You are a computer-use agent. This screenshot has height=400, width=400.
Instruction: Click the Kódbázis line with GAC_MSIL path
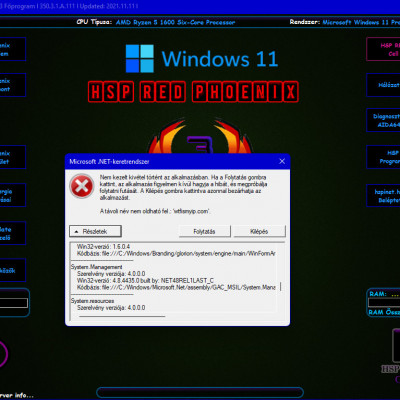point(176,287)
